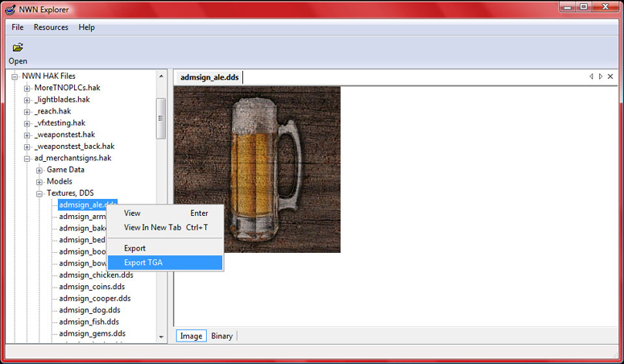624x364 pixels.
Task: Choose Export in the context menu
Action: [x=165, y=248]
